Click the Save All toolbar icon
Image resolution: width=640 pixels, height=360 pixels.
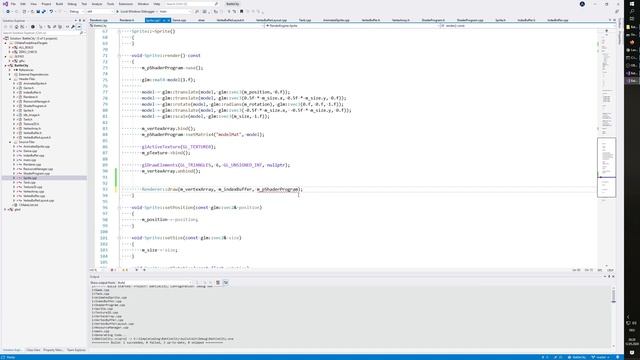[44, 11]
